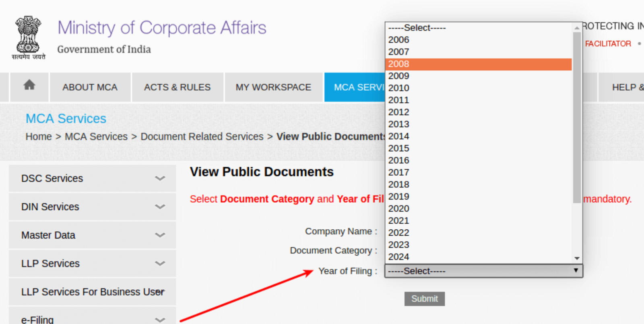Screen dimensions: 644x324
Task: Expand e-Filing sidebar section chevron
Action: coord(160,320)
